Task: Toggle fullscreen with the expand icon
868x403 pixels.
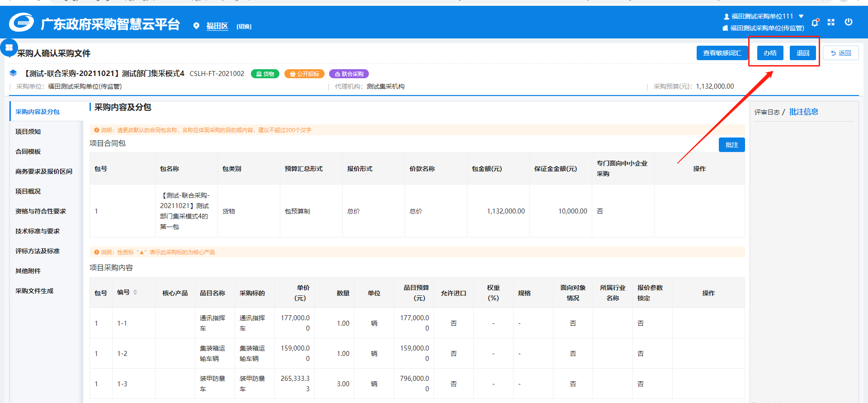Action: click(831, 22)
